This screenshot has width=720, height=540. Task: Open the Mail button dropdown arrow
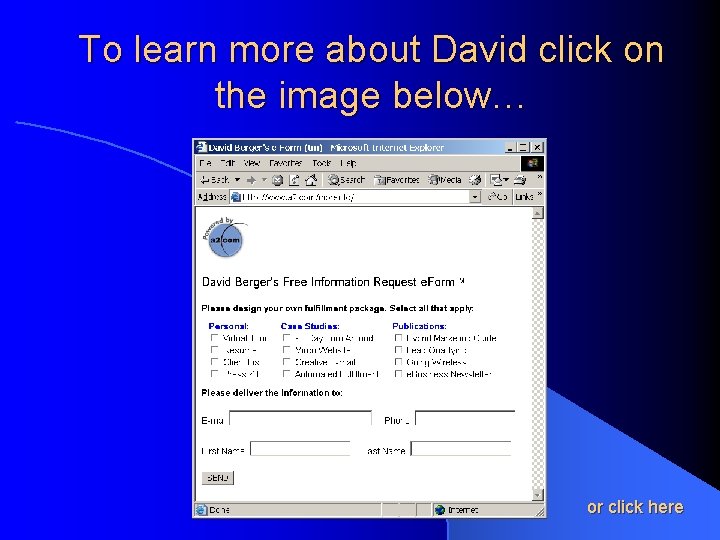click(x=506, y=180)
